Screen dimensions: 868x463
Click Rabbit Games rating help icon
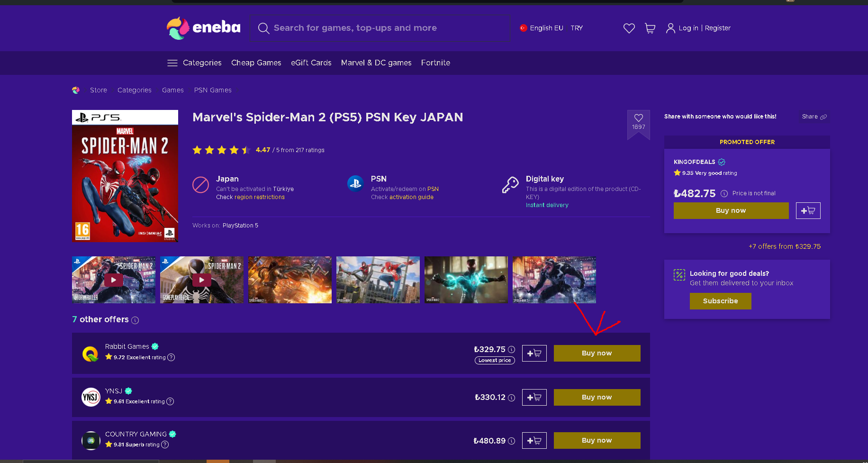171,357
